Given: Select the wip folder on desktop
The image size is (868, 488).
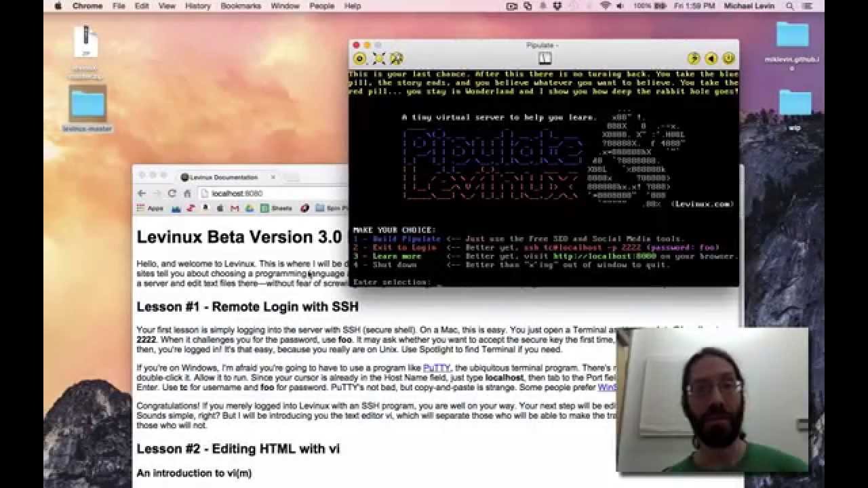Looking at the screenshot, I should [795, 109].
